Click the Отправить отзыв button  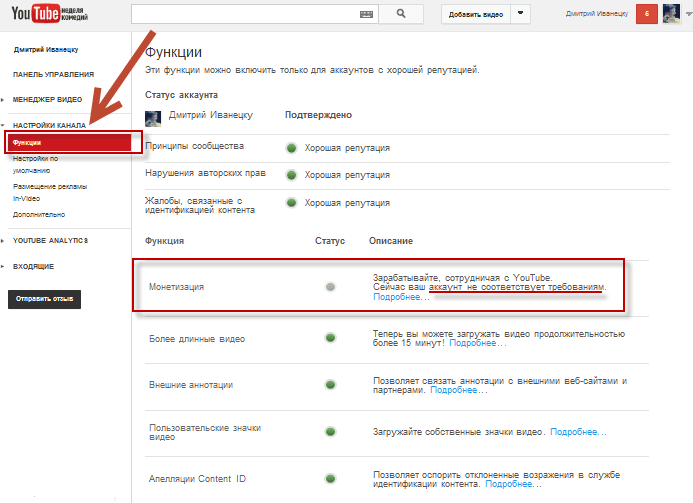pos(45,299)
